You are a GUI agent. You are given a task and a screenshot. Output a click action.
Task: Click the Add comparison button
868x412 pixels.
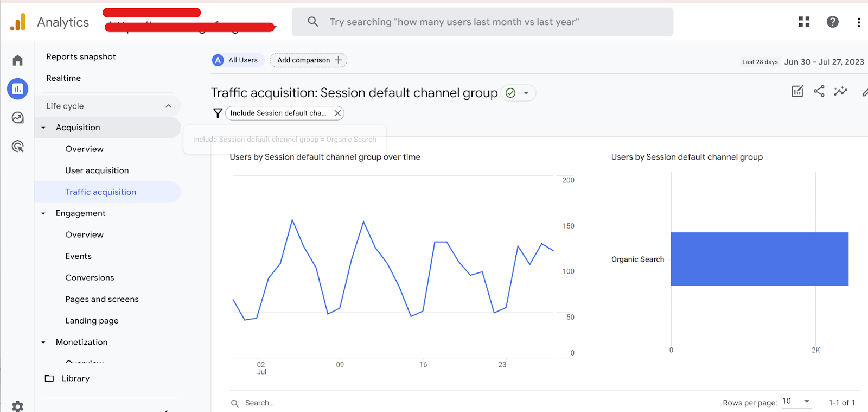point(309,60)
